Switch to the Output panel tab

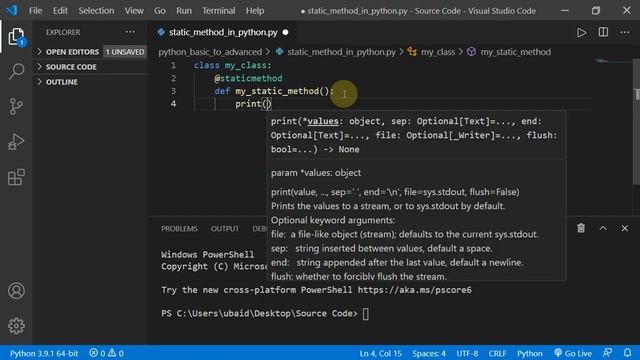pos(225,229)
